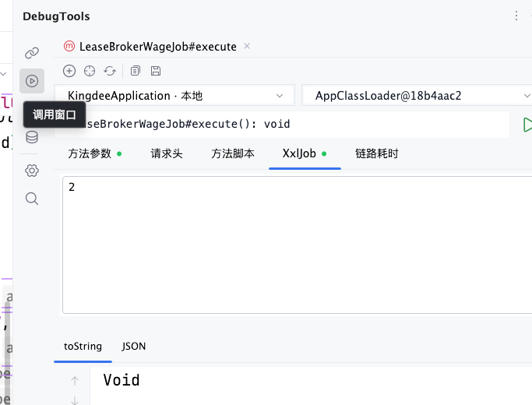532x405 pixels.
Task: Click the XxlJob parameter text area
Action: tap(298, 245)
